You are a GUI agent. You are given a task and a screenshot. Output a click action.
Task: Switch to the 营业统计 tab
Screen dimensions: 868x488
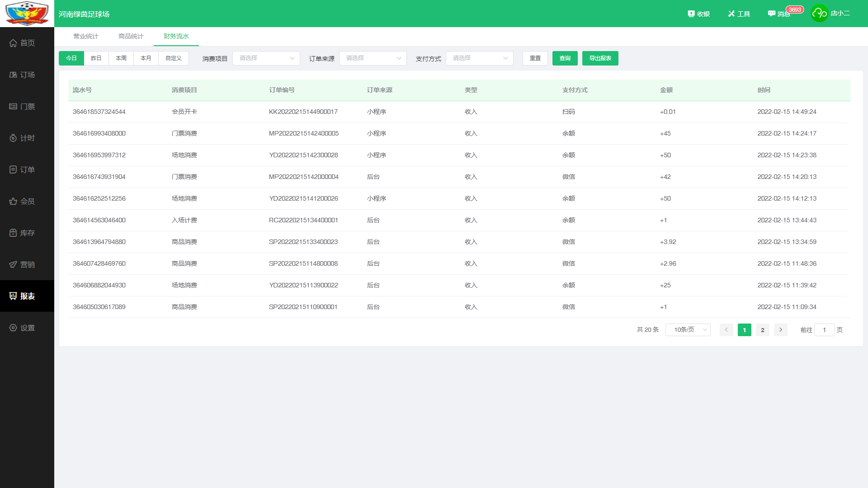(86, 37)
